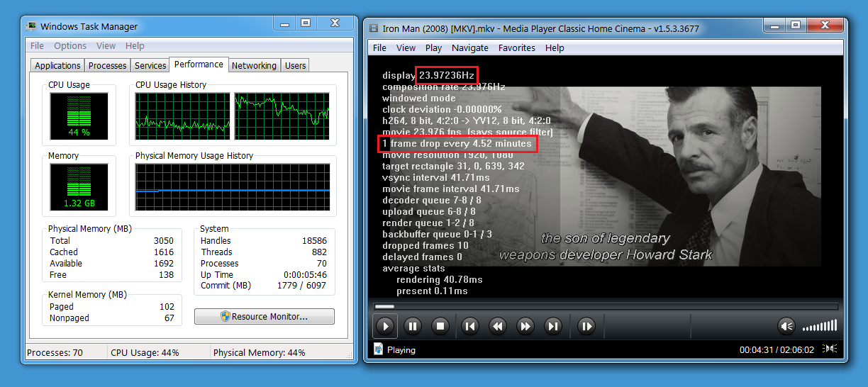Click the rewind (decrease speed) button
The height and width of the screenshot is (387, 868).
(x=498, y=326)
